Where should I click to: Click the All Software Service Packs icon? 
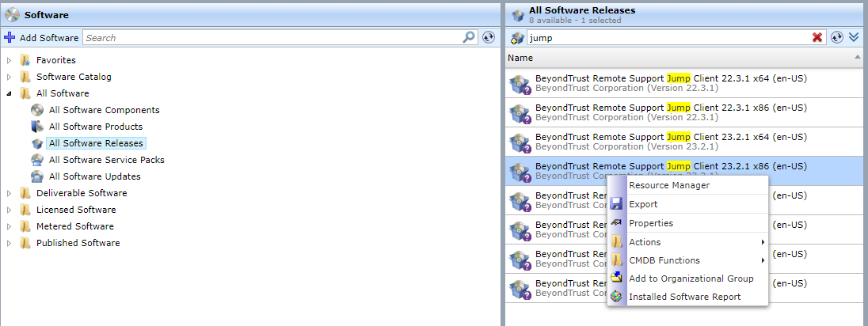coord(37,159)
